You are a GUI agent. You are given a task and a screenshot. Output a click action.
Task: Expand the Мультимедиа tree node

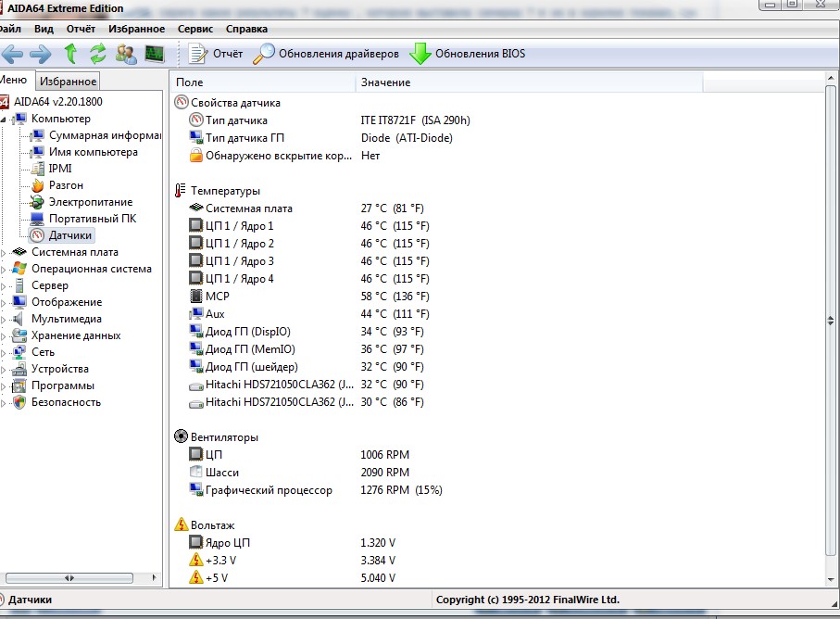pos(3,320)
